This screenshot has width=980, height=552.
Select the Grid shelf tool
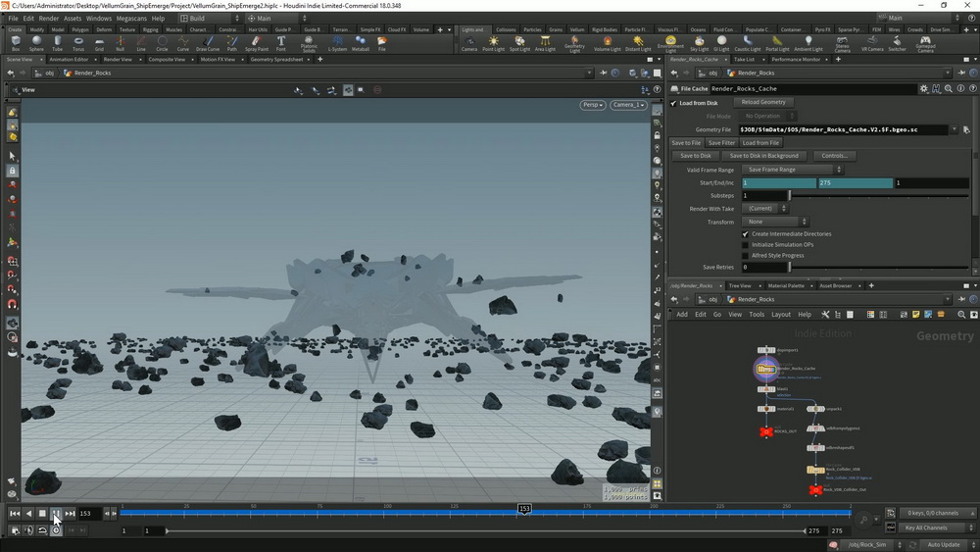[x=99, y=43]
